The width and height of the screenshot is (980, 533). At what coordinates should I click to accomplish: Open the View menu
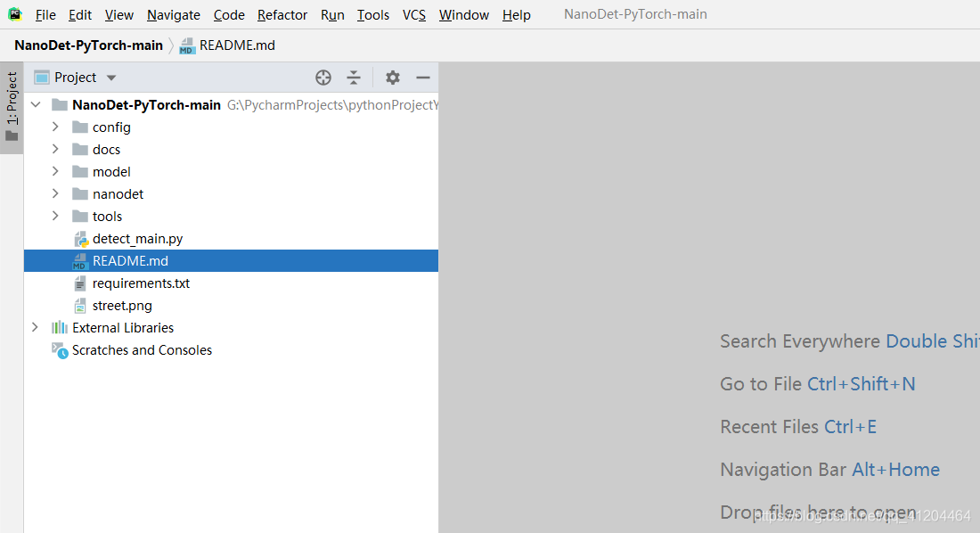point(118,15)
